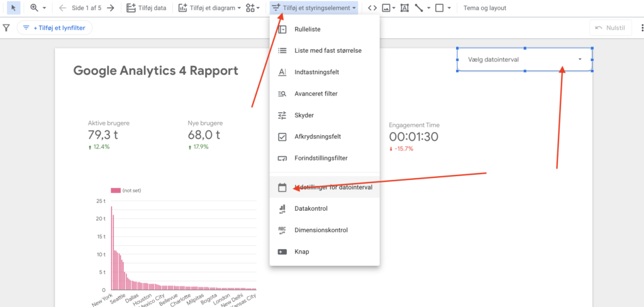Select the arrow selection tool
The image size is (644, 307).
click(x=14, y=8)
